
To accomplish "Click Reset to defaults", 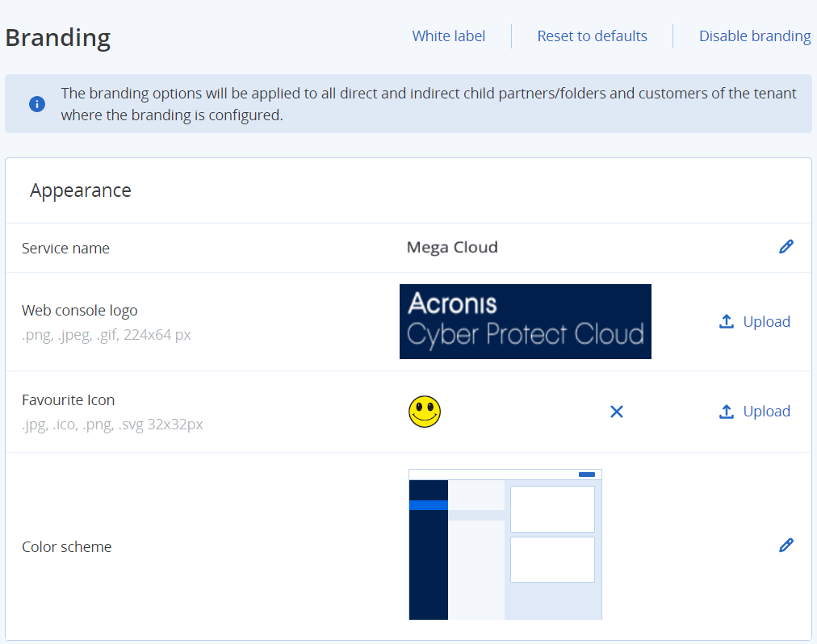I will pyautogui.click(x=592, y=36).
